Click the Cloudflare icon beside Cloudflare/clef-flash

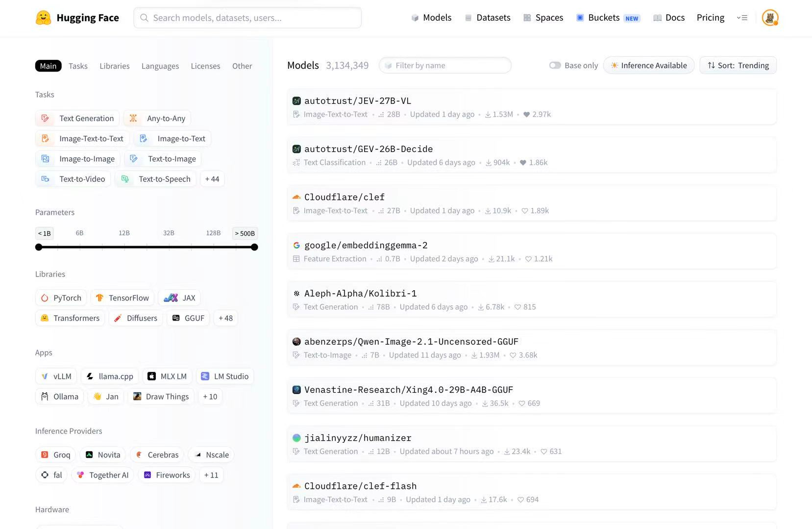(x=296, y=486)
